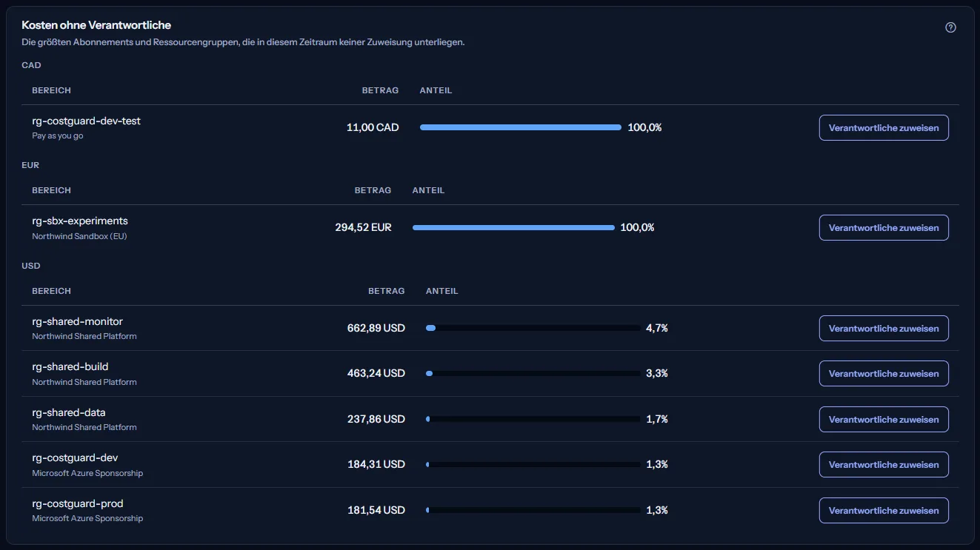The height and width of the screenshot is (550, 980).
Task: Click Verantwortliche zuweisen for rg-costguard-dev row
Action: pyautogui.click(x=884, y=465)
